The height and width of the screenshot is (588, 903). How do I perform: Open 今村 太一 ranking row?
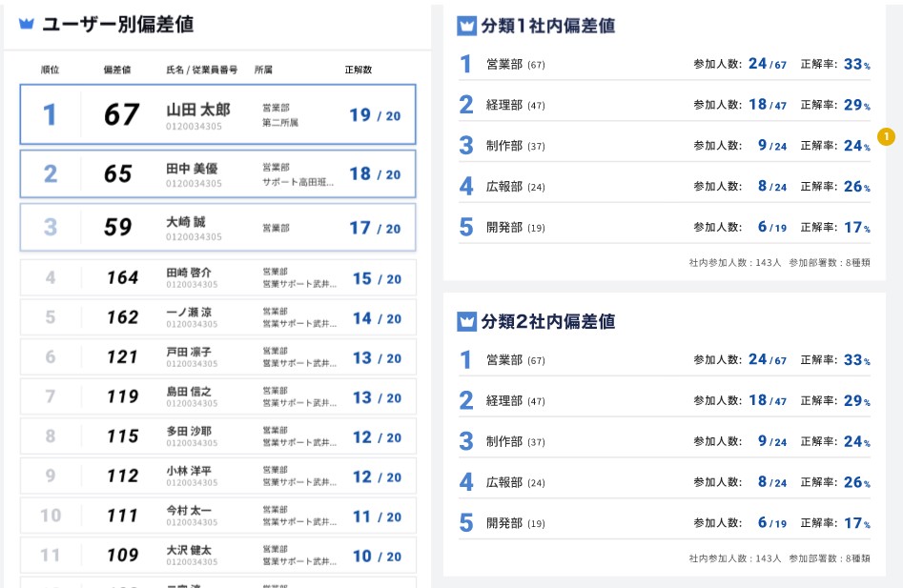point(217,516)
